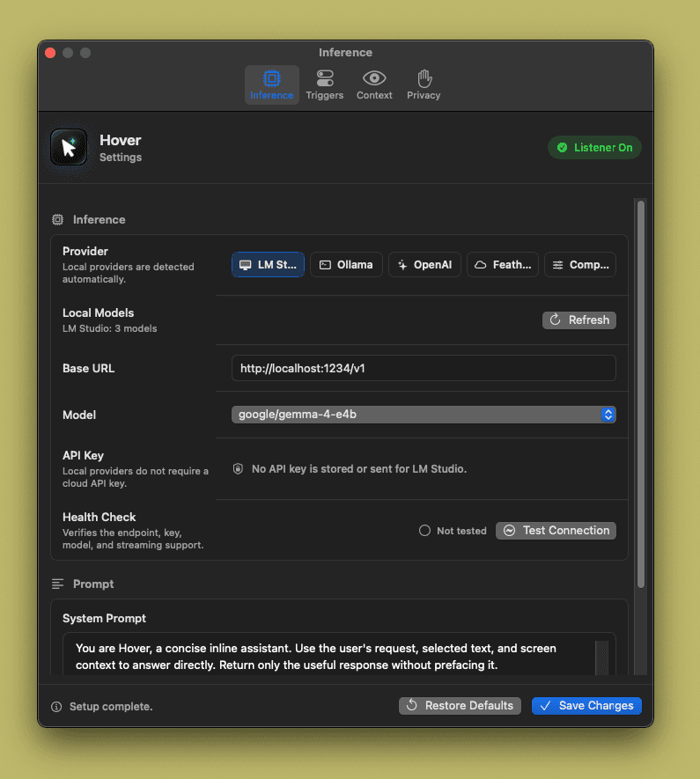Select the OpenAI provider

pyautogui.click(x=424, y=265)
